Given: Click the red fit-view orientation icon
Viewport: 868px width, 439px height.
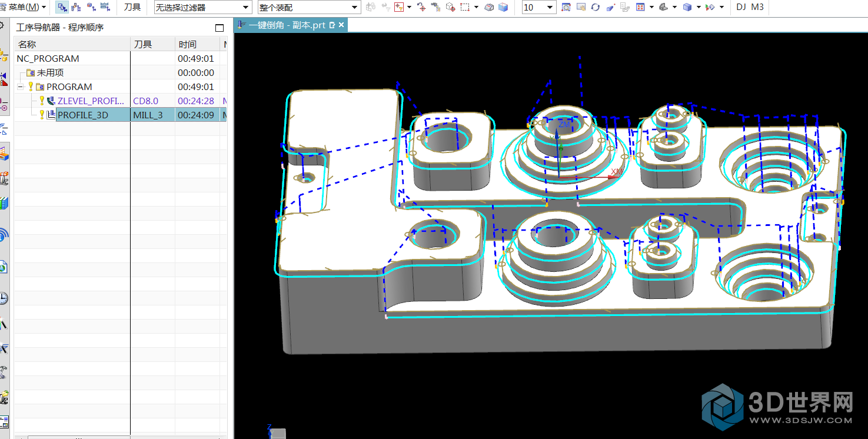Looking at the screenshot, I should [640, 7].
